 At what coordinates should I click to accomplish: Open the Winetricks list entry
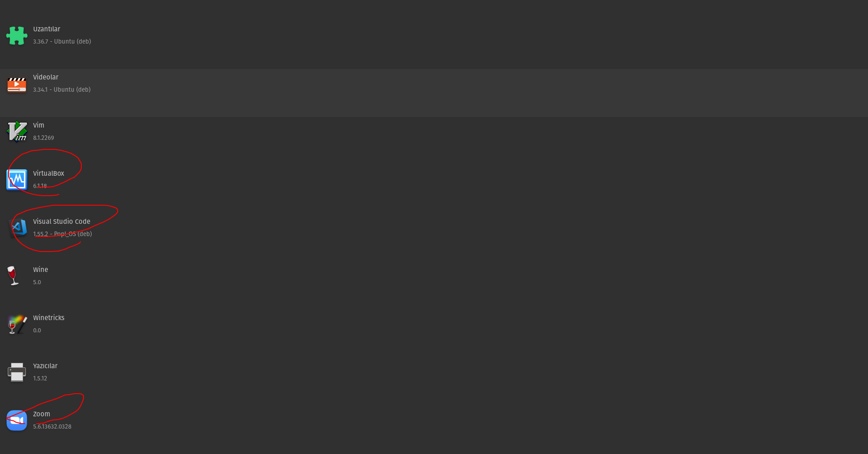(x=434, y=324)
